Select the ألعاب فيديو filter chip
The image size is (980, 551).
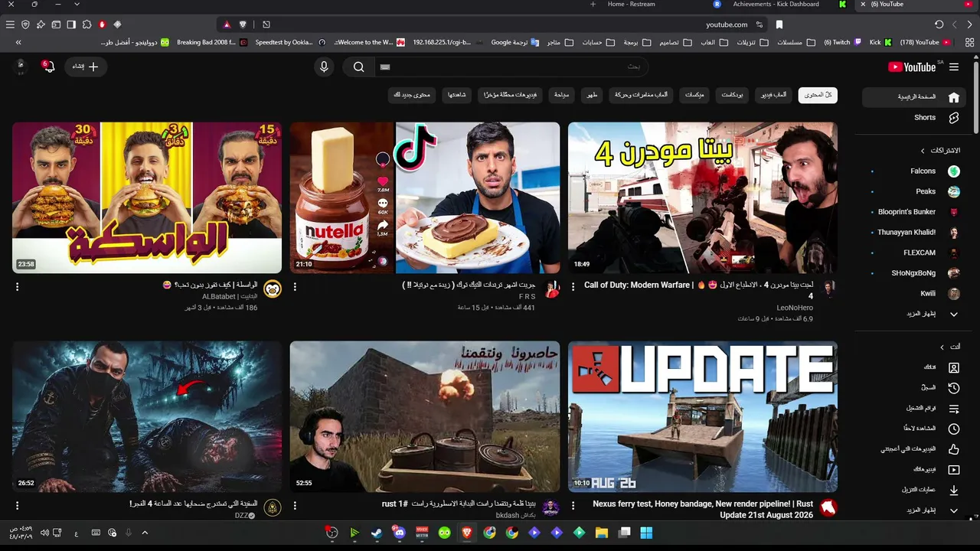pyautogui.click(x=774, y=95)
